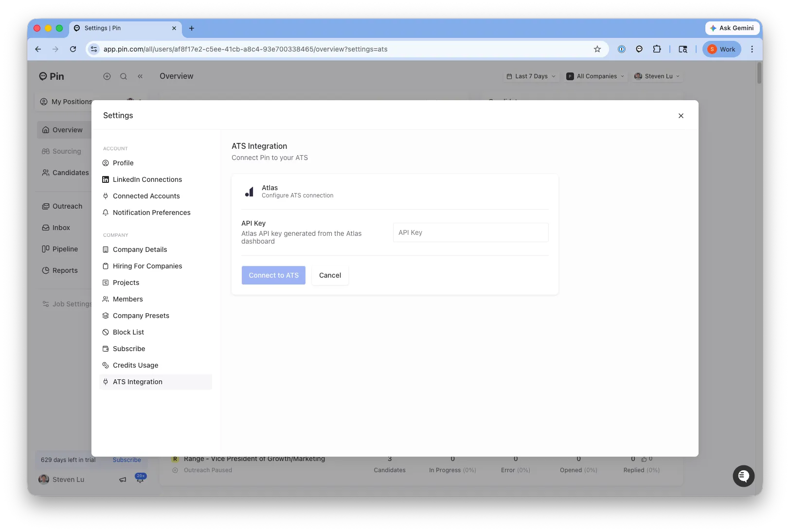Click the thumbs-up icon in Replied column
The height and width of the screenshot is (532, 790).
(x=644, y=459)
